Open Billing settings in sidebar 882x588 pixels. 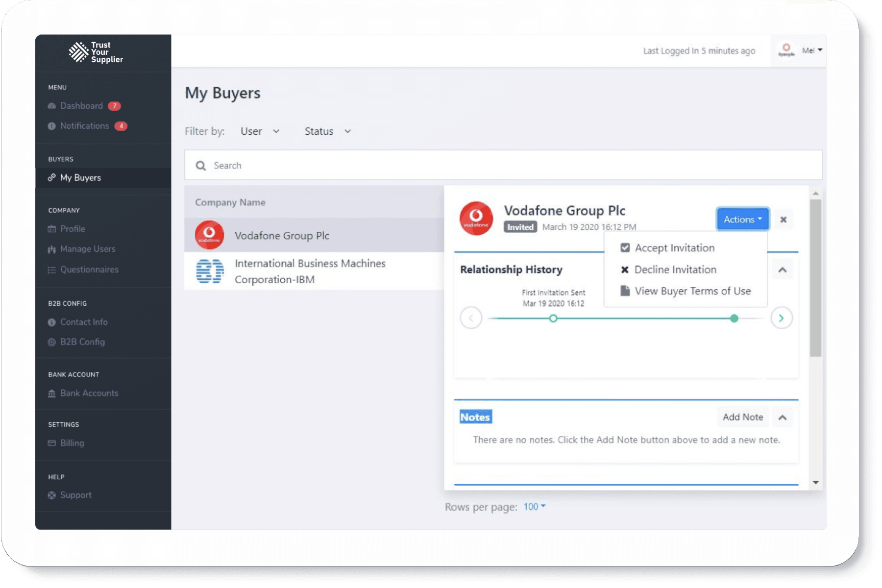coord(72,443)
